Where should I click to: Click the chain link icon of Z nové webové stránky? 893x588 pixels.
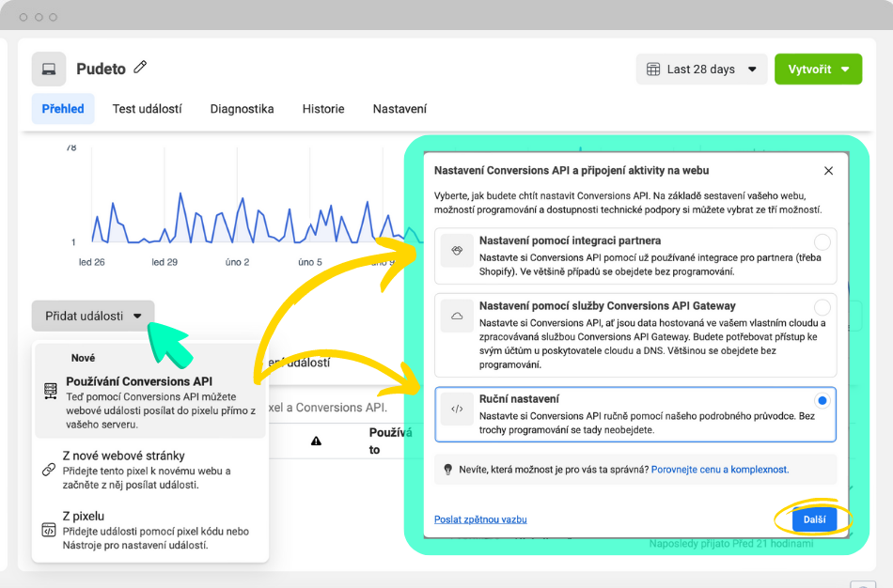(x=49, y=470)
